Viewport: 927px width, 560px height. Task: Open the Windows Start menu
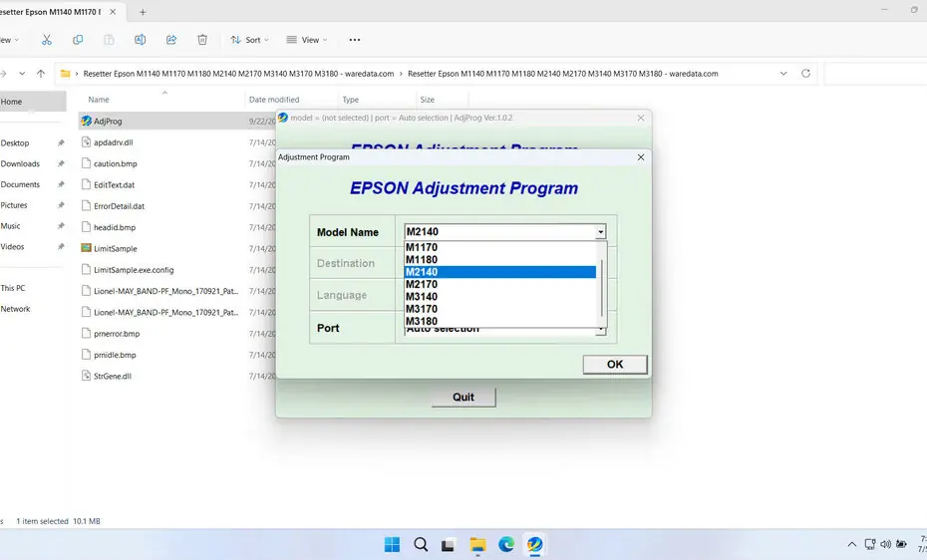coord(392,544)
